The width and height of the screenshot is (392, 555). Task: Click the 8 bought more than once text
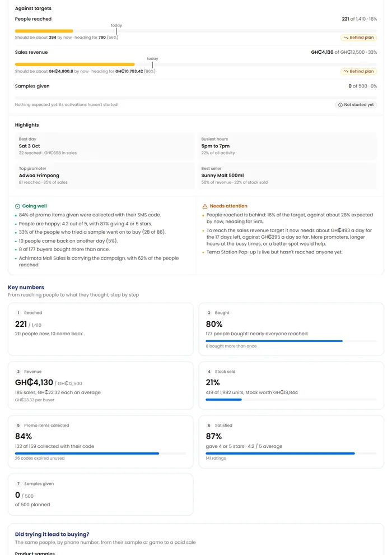(231, 346)
